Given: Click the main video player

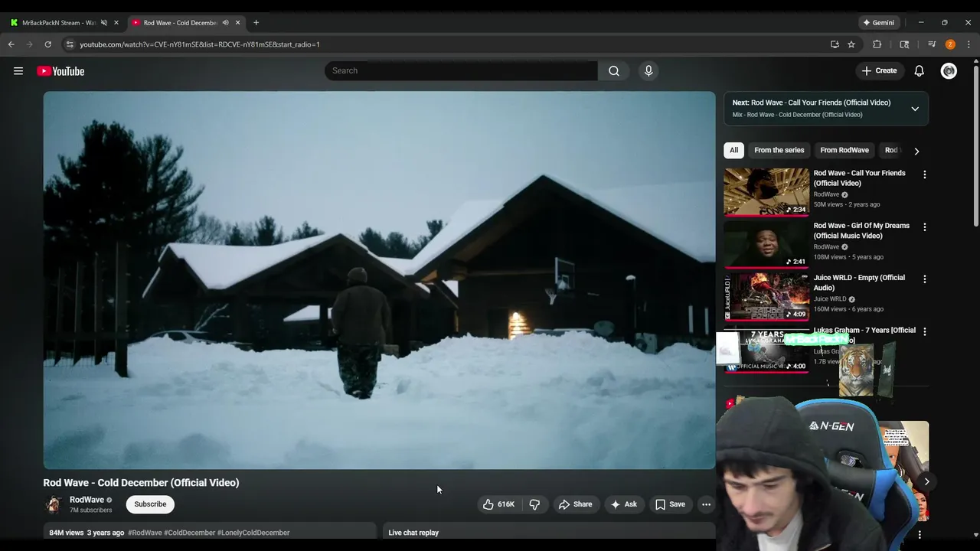Looking at the screenshot, I should pos(379,280).
